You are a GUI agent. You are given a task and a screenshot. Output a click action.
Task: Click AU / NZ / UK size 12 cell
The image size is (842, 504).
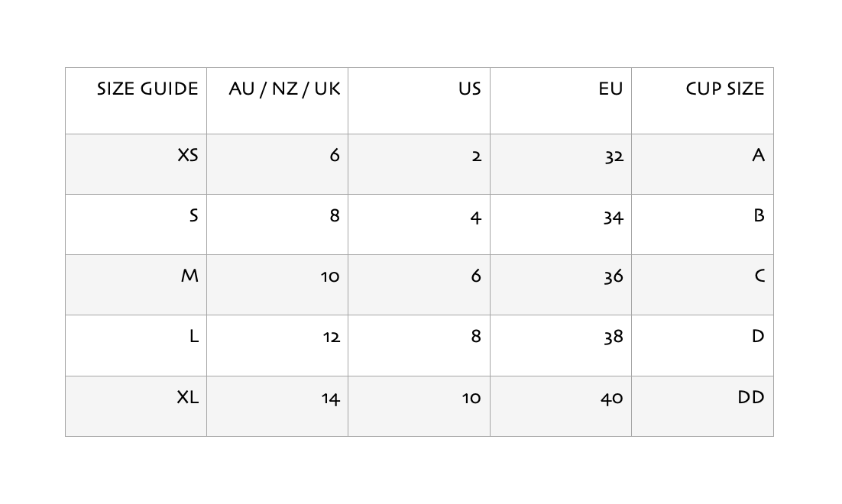[330, 337]
